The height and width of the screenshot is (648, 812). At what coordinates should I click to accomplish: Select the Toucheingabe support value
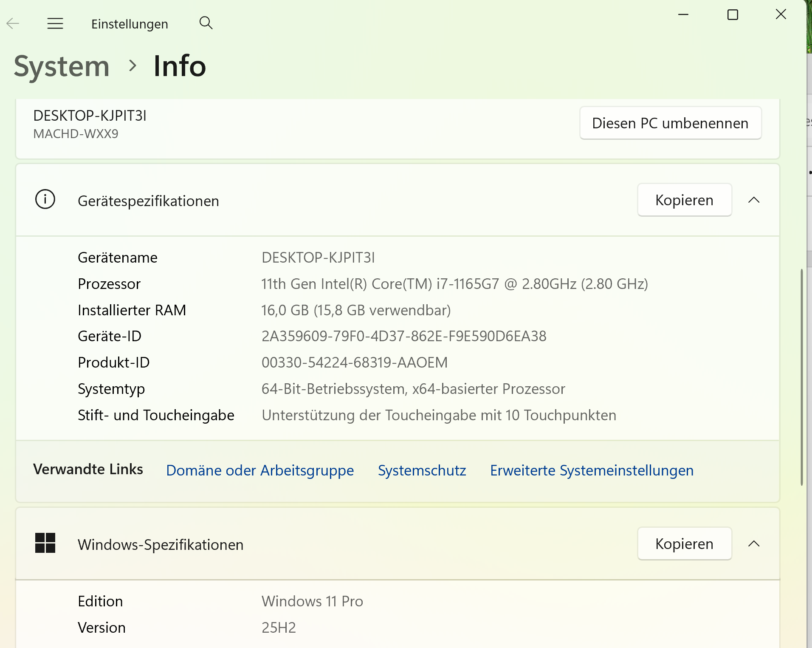click(x=439, y=415)
